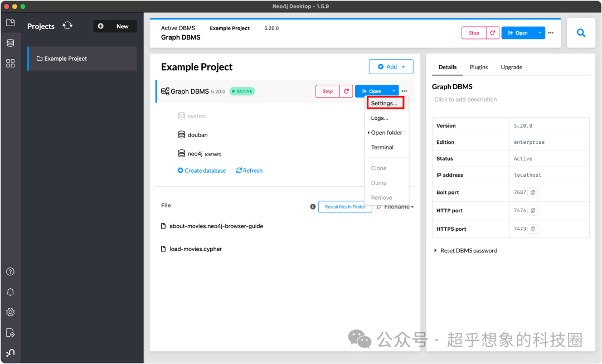Click the file info circle icon
Screen dimensions: 602x364
pos(313,207)
